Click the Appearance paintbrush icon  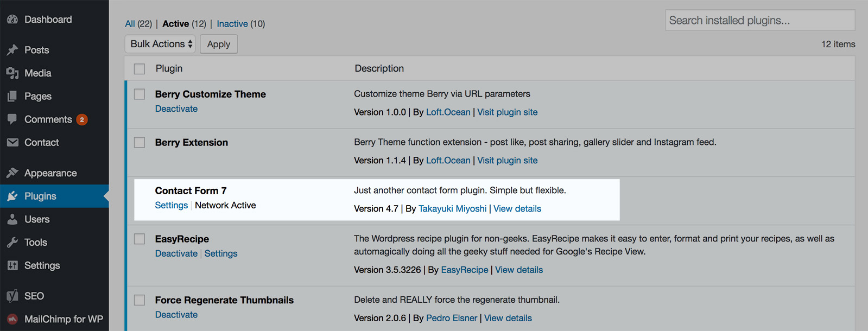coord(12,173)
